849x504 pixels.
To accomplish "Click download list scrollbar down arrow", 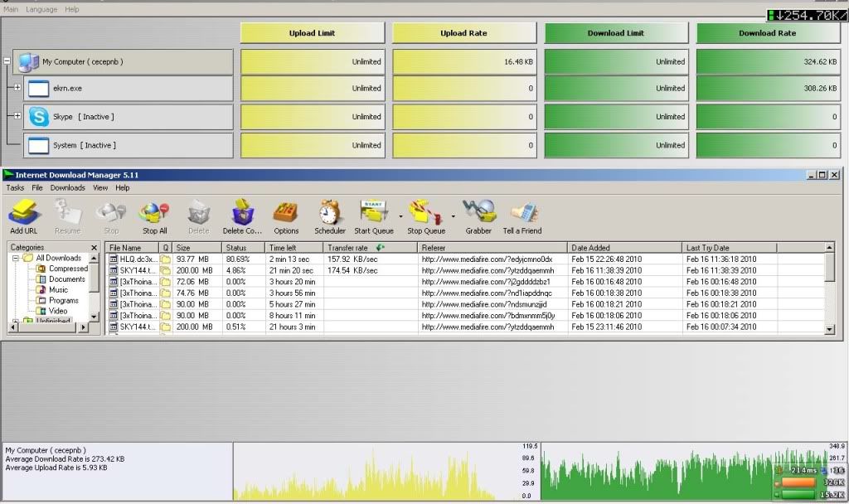I will 829,329.
